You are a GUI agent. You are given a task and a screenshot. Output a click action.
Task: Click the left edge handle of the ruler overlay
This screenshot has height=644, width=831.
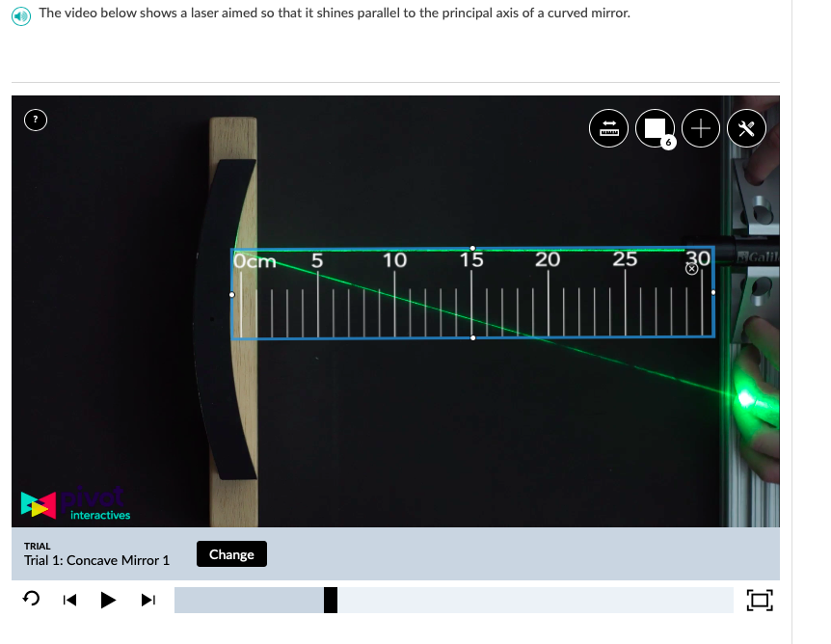[232, 293]
